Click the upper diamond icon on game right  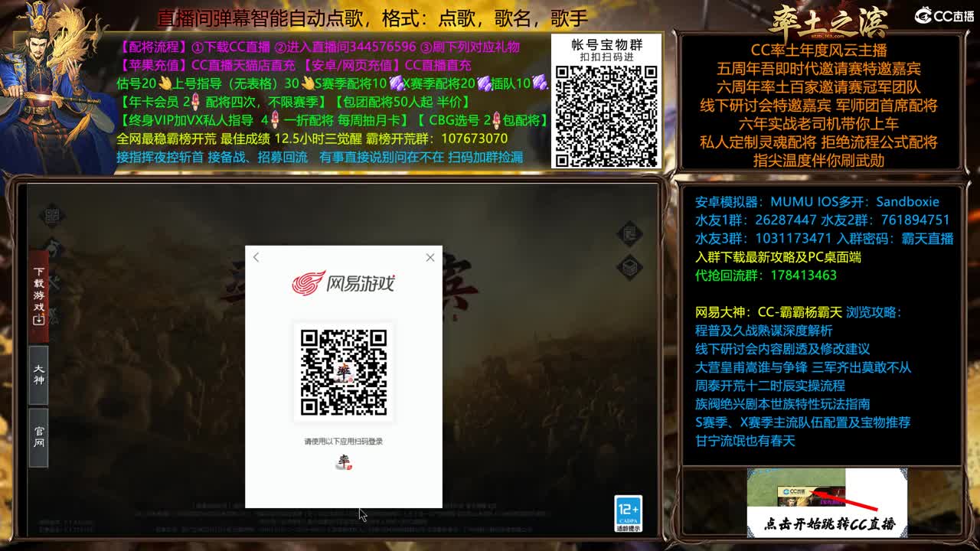point(630,233)
